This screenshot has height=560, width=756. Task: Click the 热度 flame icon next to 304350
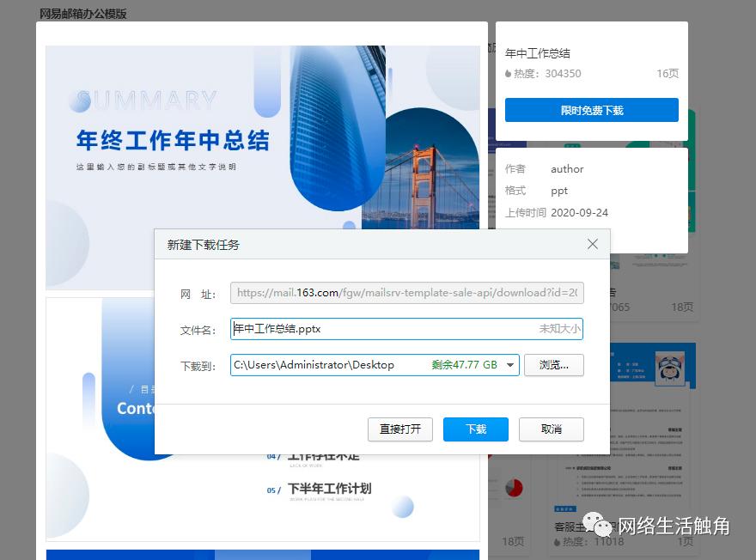tap(507, 74)
